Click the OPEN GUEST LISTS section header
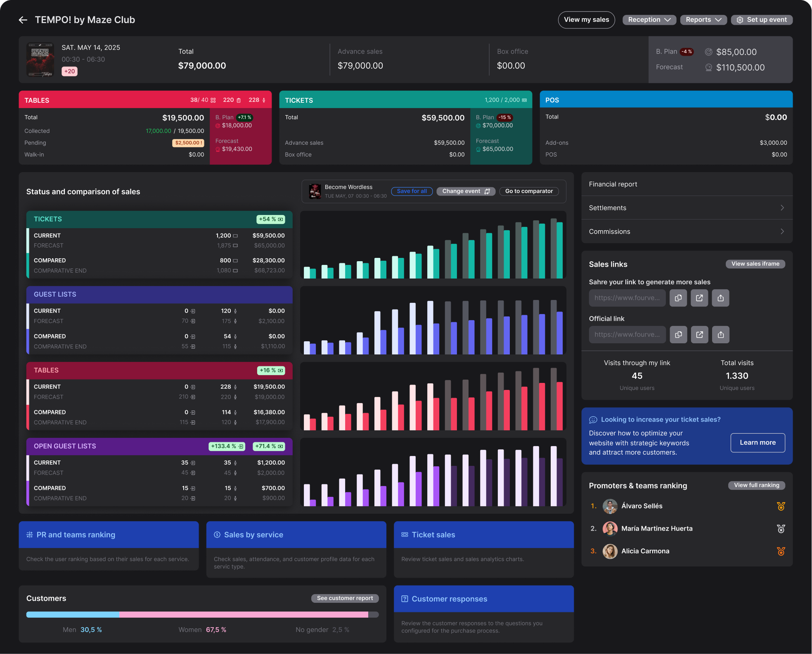 pyautogui.click(x=159, y=446)
